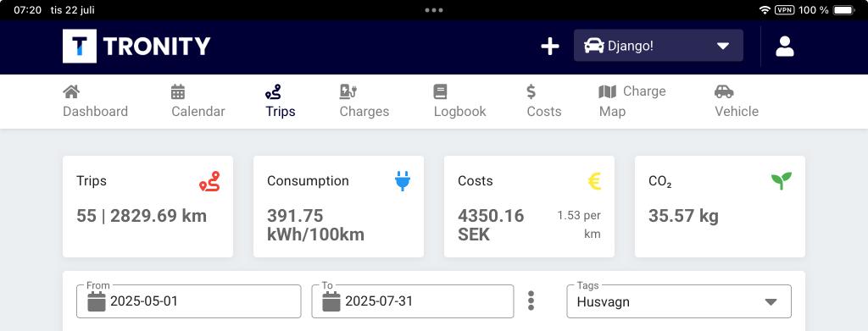Open the Logbook book icon
The height and width of the screenshot is (331, 868).
[x=440, y=91]
